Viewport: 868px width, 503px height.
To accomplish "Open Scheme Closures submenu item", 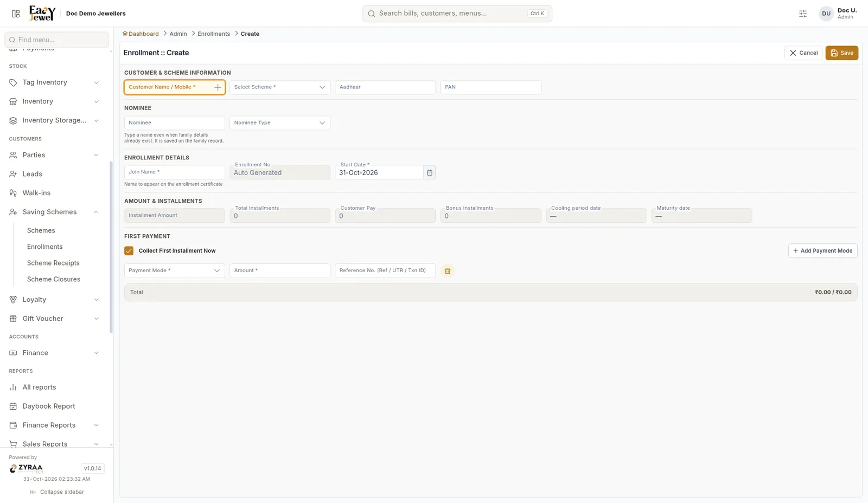I will point(54,279).
